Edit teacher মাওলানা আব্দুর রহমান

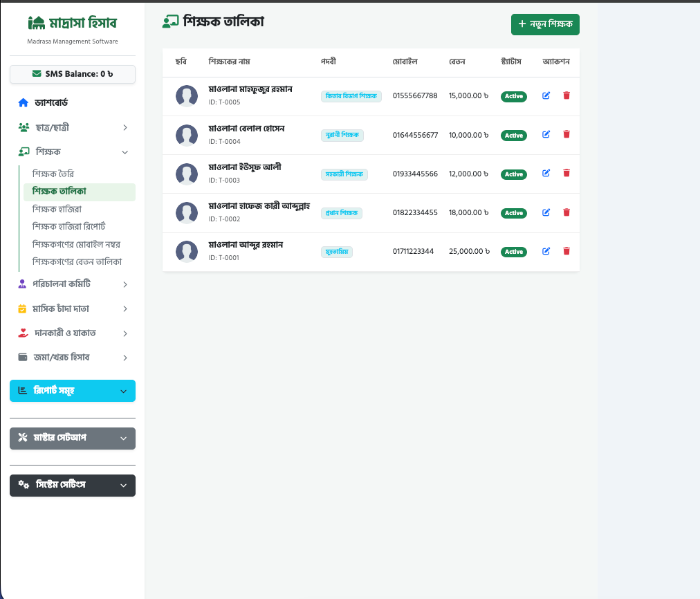pos(546,251)
